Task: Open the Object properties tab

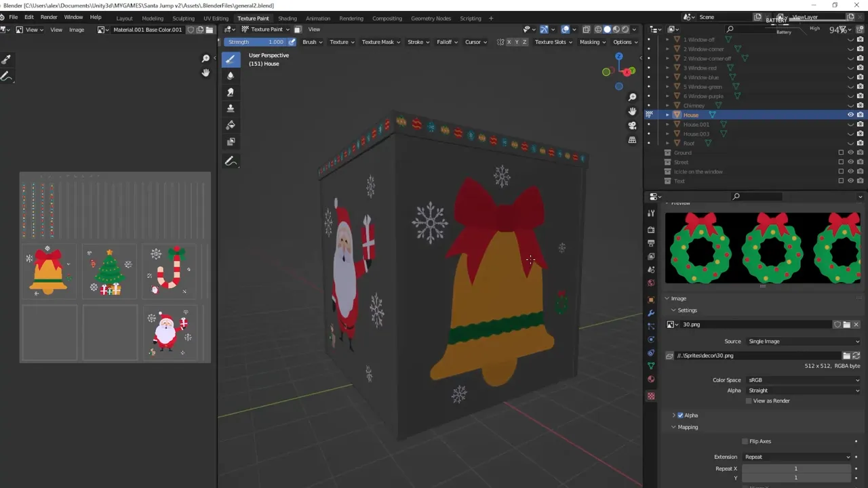Action: pos(651,299)
